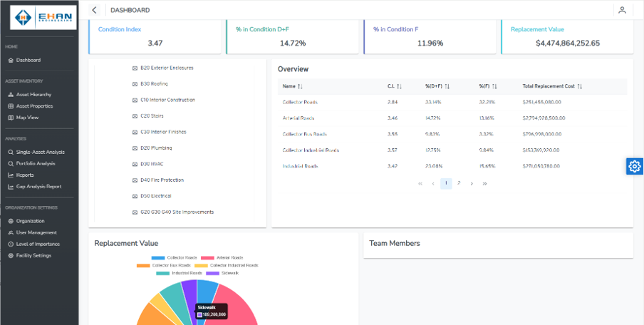This screenshot has height=325, width=644.
Task: Select D50 Electrical tree item
Action: click(x=156, y=196)
